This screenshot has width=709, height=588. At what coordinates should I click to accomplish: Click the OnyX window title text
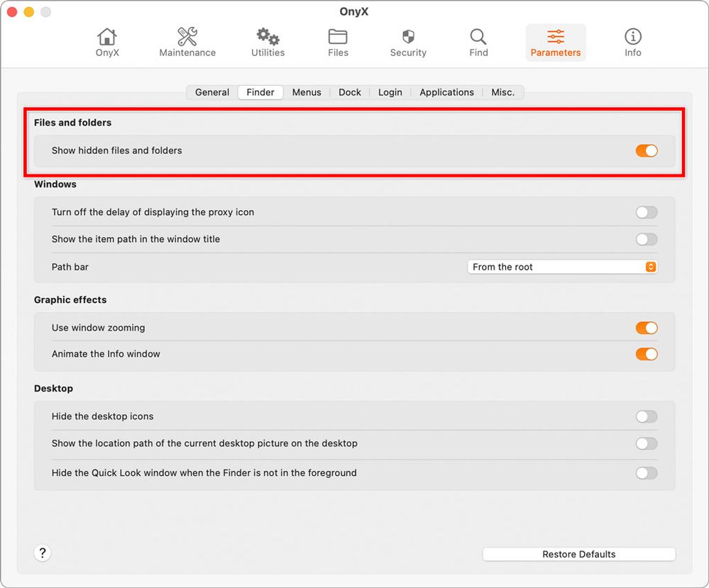[x=354, y=11]
